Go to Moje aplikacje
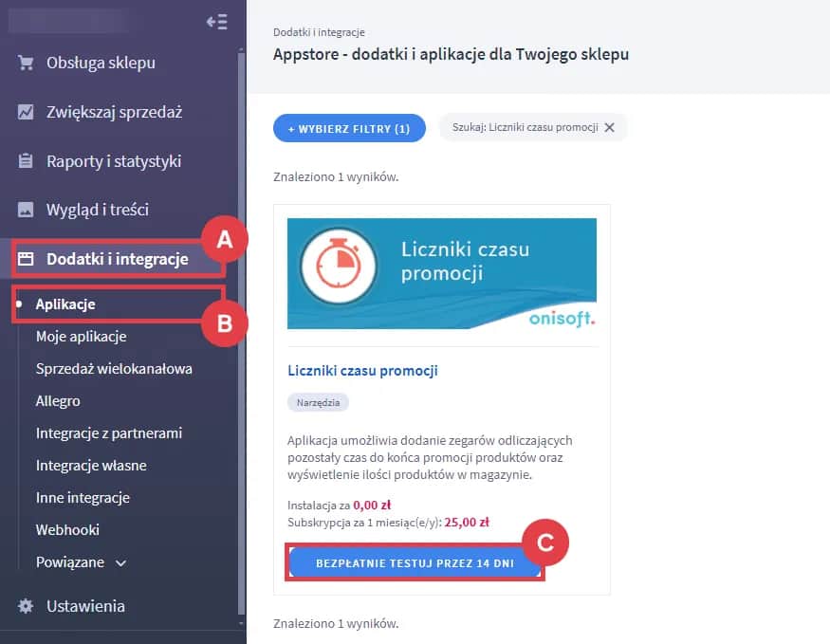Screen dimensions: 830x644 [x=81, y=337]
